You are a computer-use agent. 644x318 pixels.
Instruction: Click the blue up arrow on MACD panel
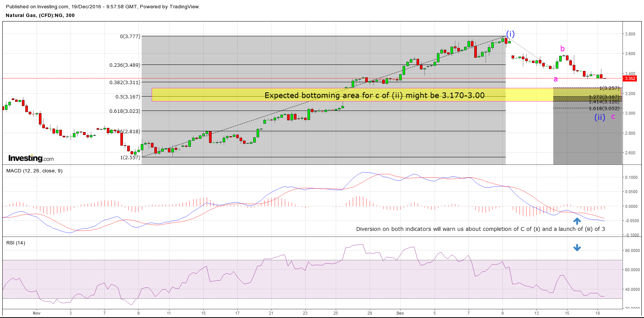pos(577,221)
